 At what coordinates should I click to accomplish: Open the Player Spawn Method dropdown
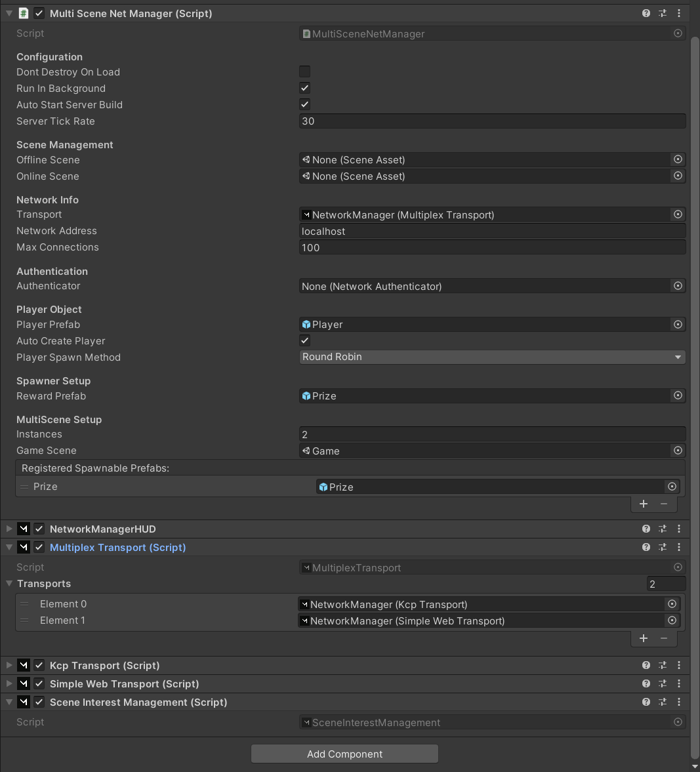(491, 356)
